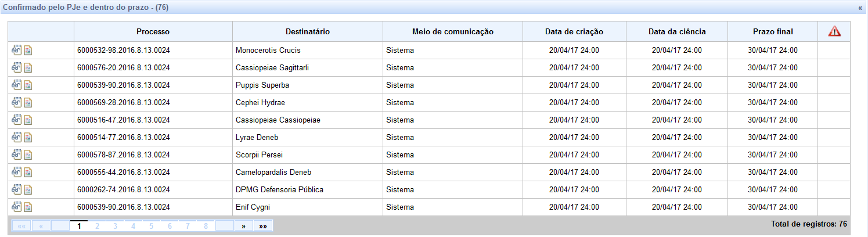This screenshot has height=237, width=868.
Task: Collapse the panel with the double chevron
Action: coord(860,8)
